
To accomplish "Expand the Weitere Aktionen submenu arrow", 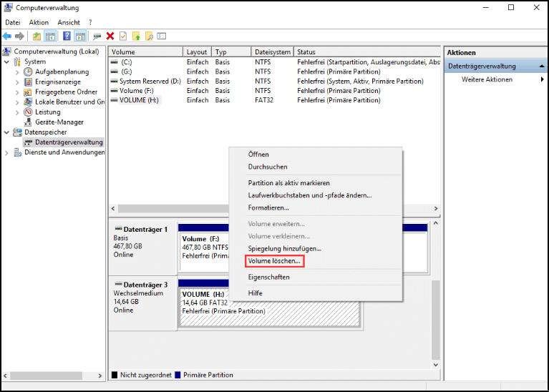I will pos(542,79).
